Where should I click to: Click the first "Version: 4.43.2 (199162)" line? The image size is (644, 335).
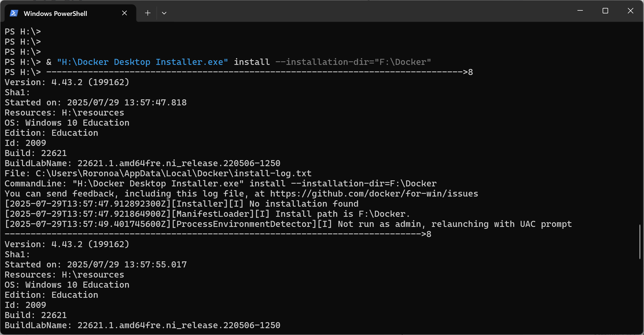coord(67,82)
